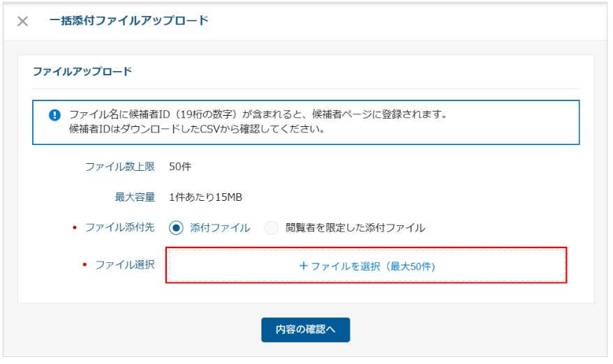
Task: Click the 1件あたり15MB capacity value
Action: (205, 197)
